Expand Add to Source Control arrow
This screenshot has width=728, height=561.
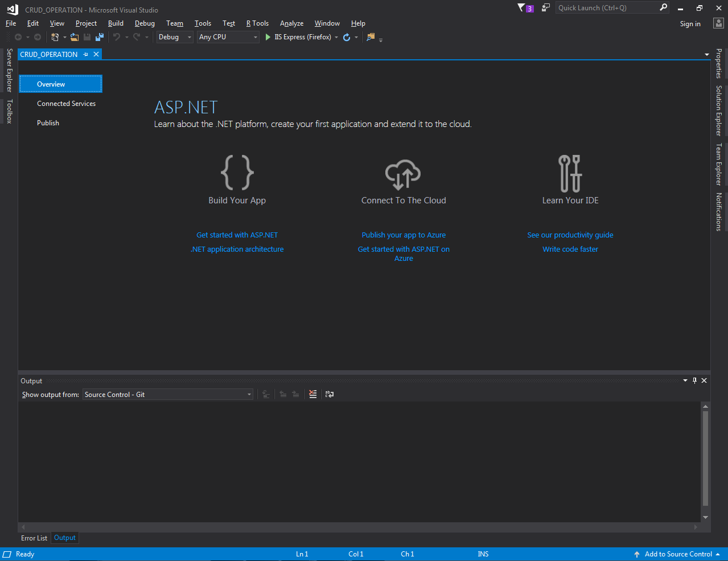tap(718, 554)
